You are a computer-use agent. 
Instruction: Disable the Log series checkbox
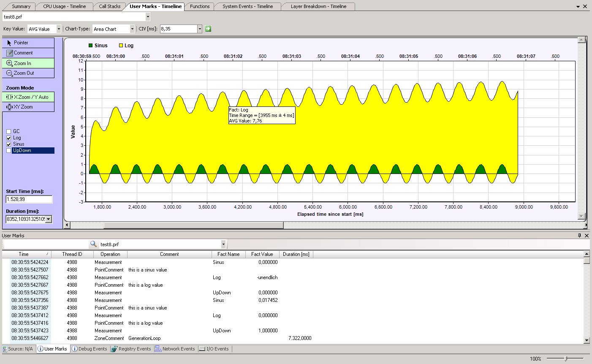9,138
